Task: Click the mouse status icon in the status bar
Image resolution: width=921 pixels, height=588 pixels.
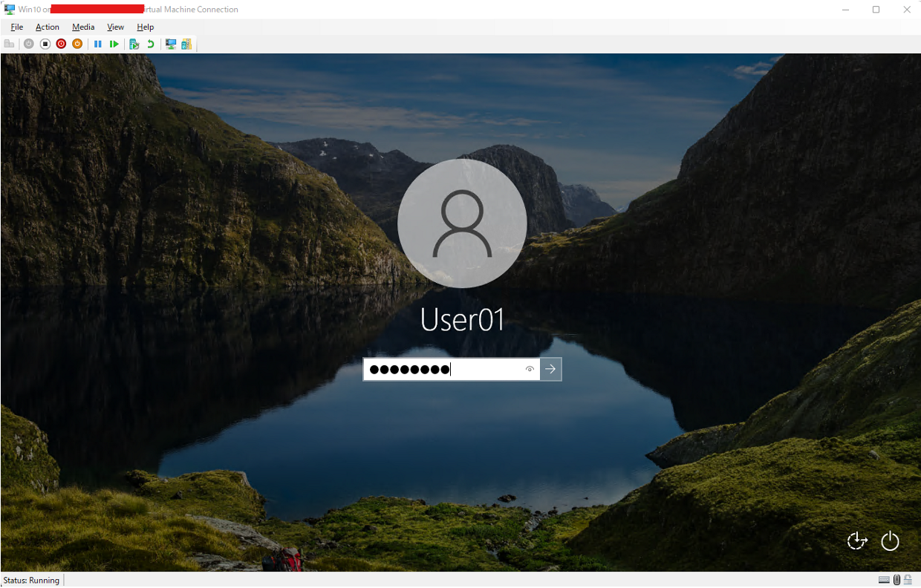Action: [x=896, y=580]
